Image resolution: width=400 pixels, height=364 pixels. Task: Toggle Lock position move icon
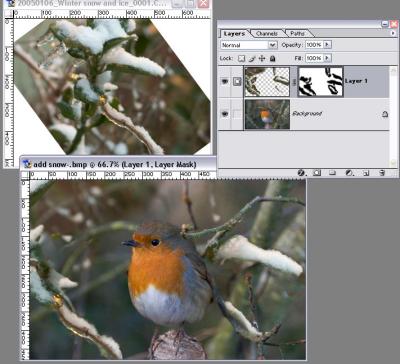tap(262, 59)
